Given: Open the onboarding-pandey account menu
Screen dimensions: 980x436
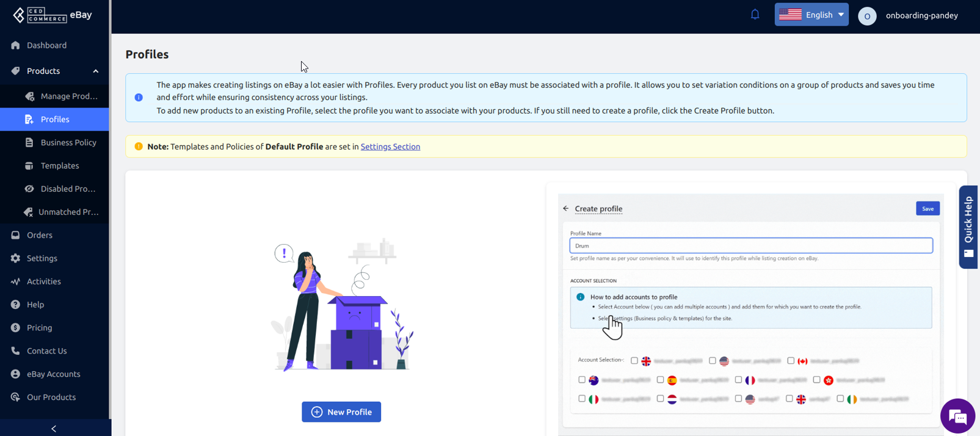Looking at the screenshot, I should pyautogui.click(x=921, y=15).
